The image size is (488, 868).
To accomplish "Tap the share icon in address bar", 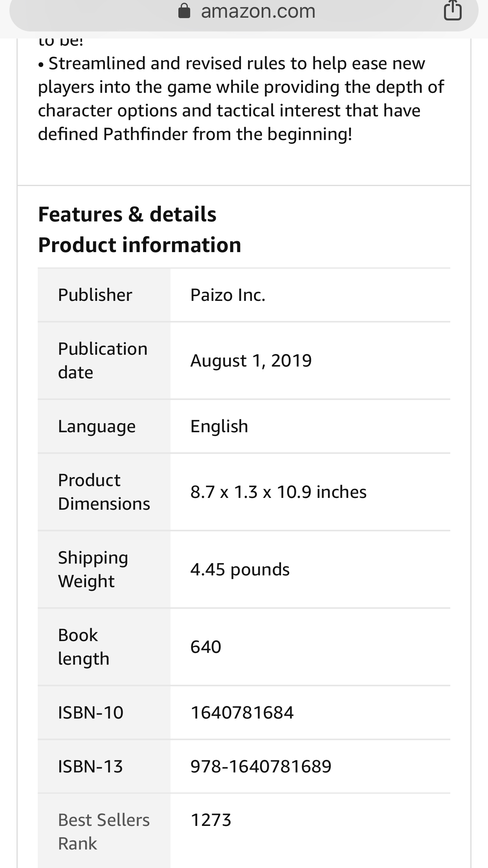I will tap(453, 11).
